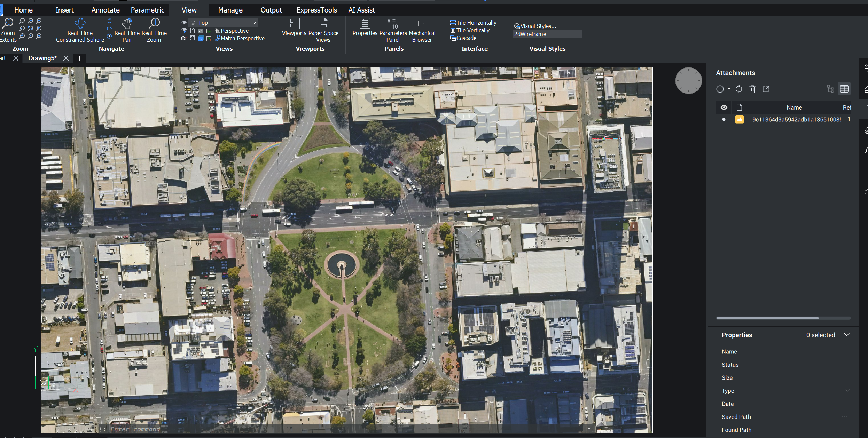
Task: Select the Drawing5* document tab
Action: pyautogui.click(x=42, y=58)
